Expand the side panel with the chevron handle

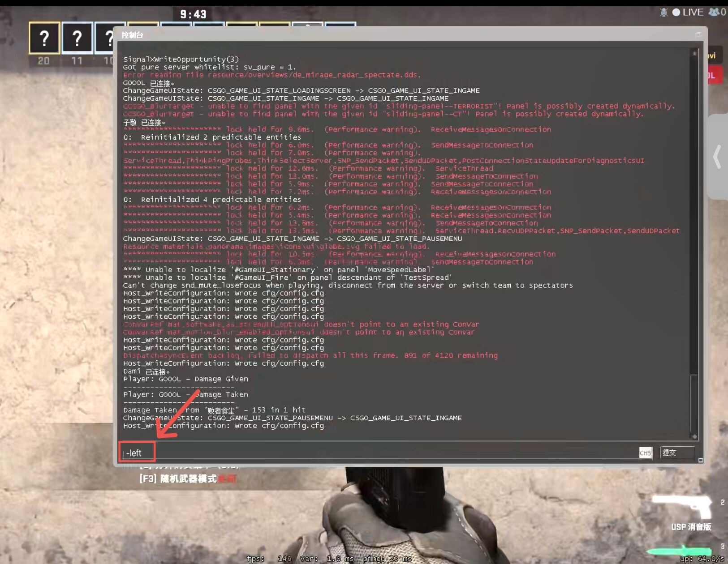click(x=718, y=157)
